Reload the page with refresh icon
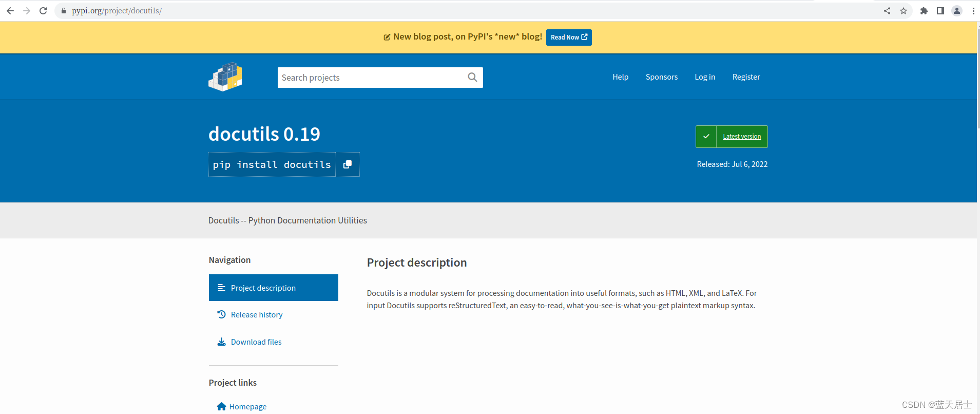 pyautogui.click(x=43, y=10)
